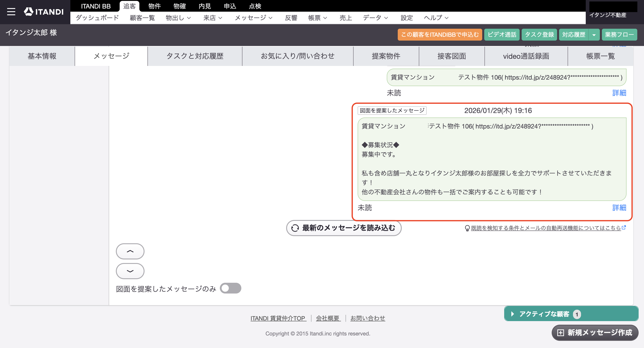
Task: Open 売上 in navigation
Action: (346, 18)
